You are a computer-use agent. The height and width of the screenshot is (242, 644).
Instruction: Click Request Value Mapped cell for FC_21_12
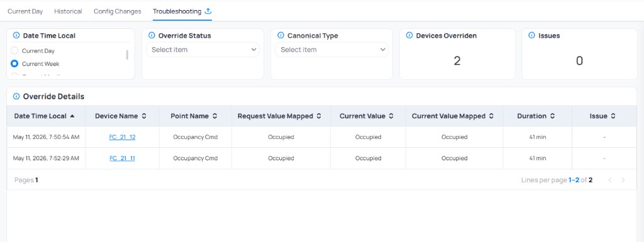pyautogui.click(x=281, y=137)
